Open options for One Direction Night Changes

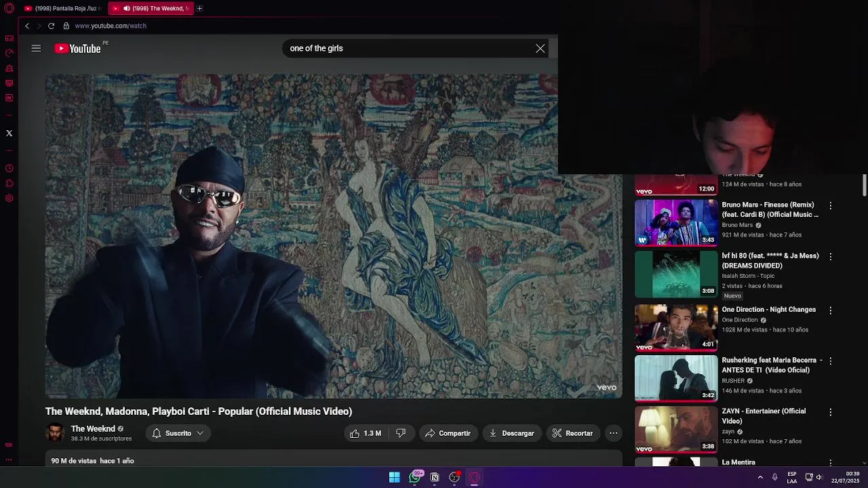click(x=830, y=310)
